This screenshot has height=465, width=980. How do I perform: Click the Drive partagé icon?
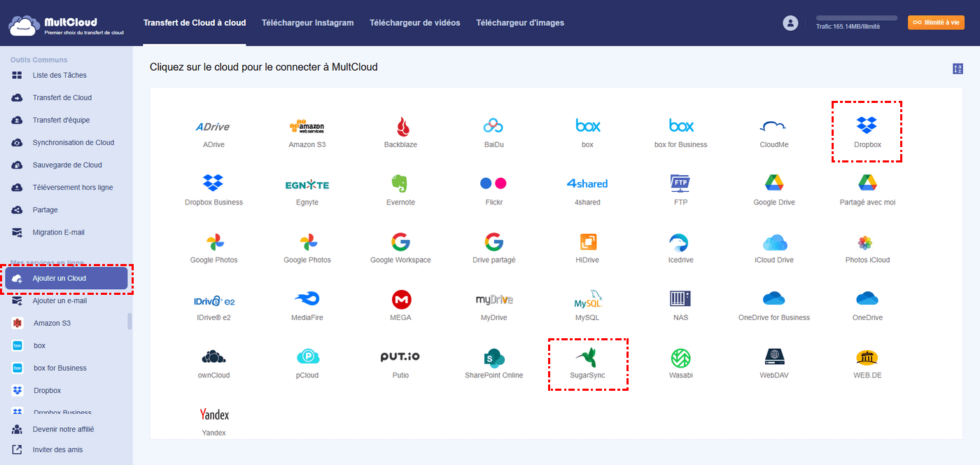[x=493, y=242]
